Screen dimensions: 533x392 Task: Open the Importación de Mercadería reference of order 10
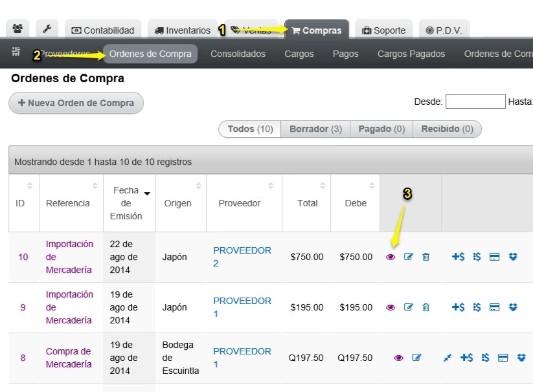pos(69,257)
